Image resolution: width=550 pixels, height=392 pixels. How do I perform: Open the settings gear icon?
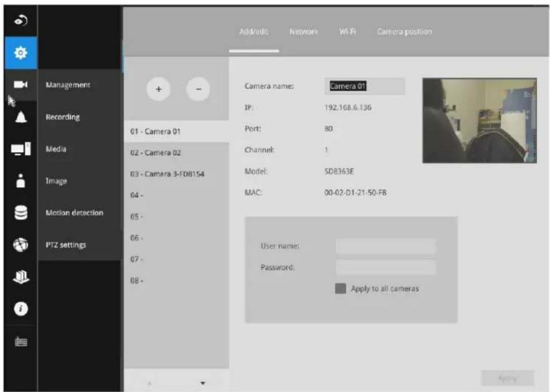(21, 53)
